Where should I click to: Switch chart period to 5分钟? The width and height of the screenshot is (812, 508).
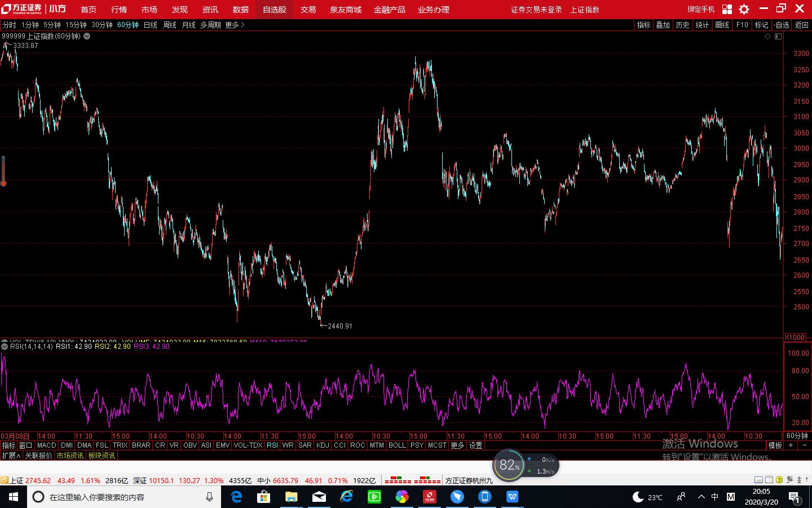[x=52, y=25]
